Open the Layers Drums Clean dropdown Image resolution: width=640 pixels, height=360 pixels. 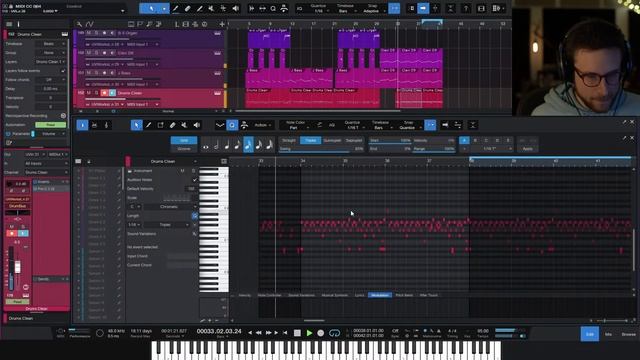[51, 62]
